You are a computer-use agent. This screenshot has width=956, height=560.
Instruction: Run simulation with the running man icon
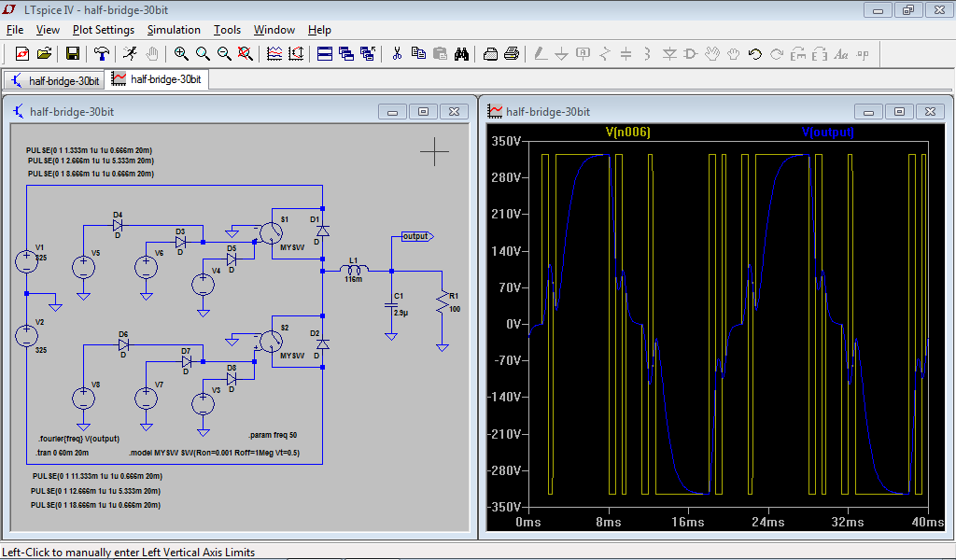(130, 54)
